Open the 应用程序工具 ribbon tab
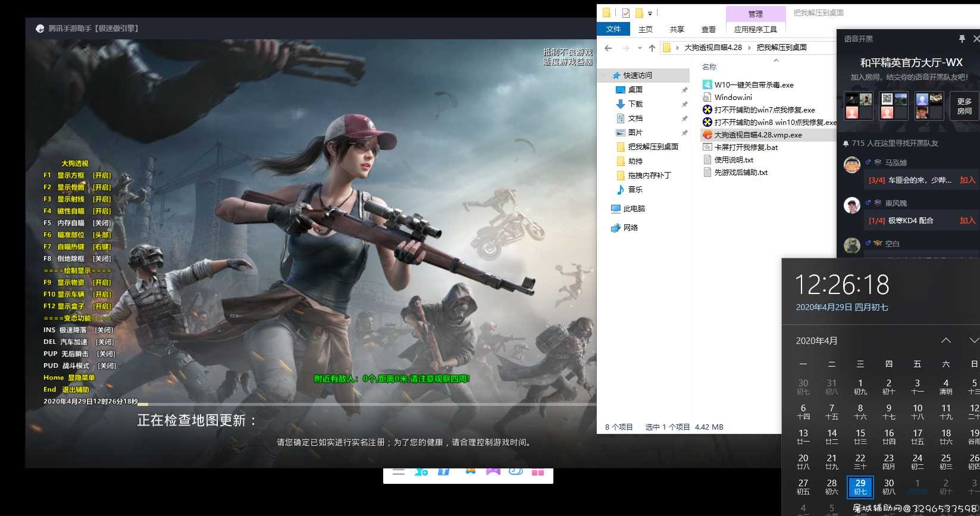 pos(756,29)
